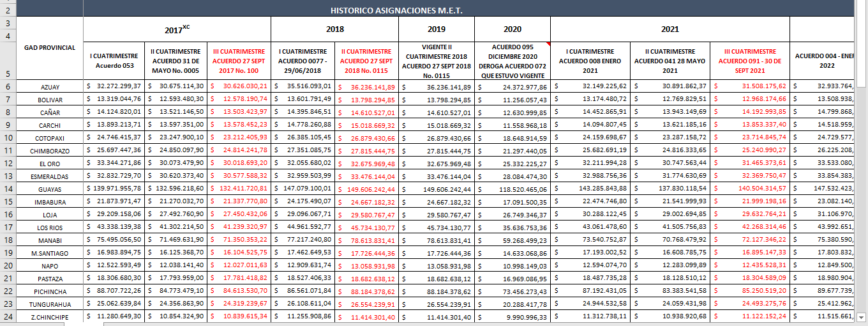Select row header 14
The image size is (868, 326).
click(8, 189)
